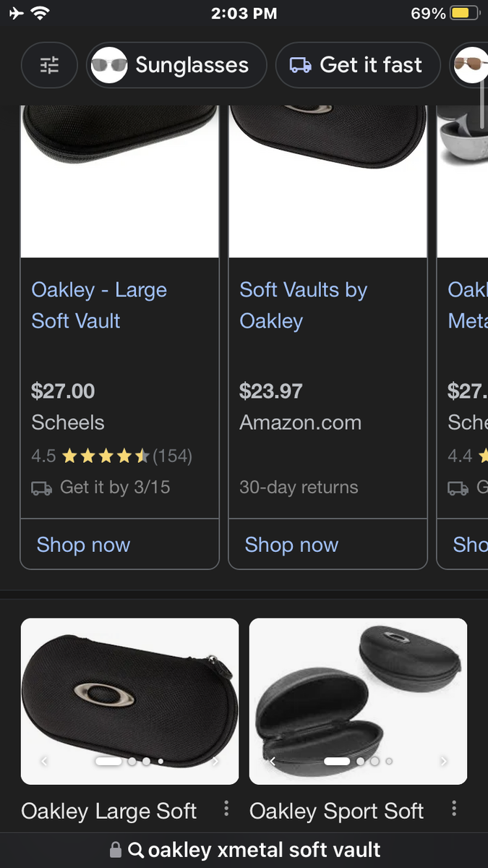Click the 4.5 star rating with 154 reviews

(x=112, y=456)
